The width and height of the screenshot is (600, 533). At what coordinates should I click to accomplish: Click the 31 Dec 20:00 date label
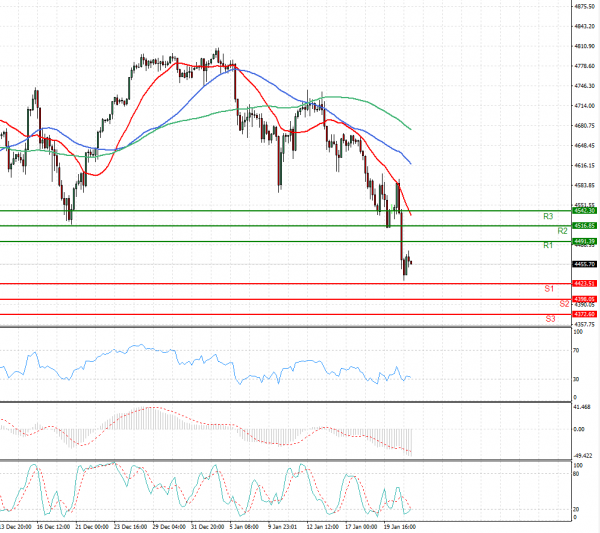point(207,527)
